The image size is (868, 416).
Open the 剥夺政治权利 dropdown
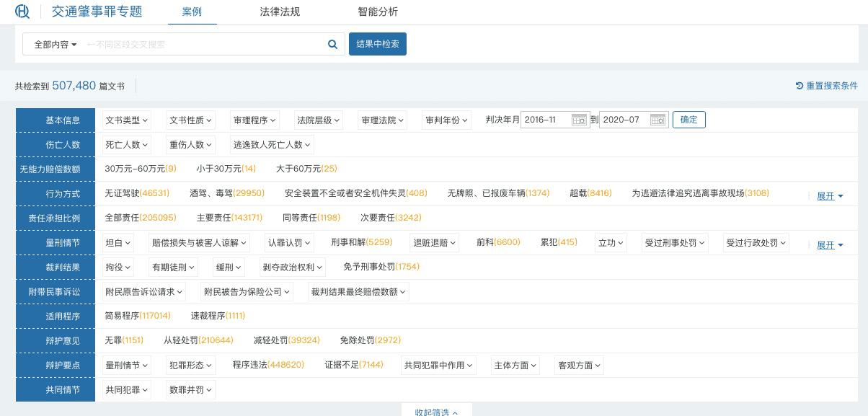[293, 267]
